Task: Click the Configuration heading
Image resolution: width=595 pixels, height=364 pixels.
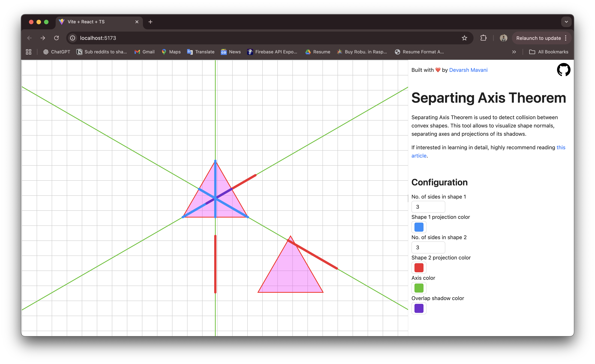Action: coord(439,182)
